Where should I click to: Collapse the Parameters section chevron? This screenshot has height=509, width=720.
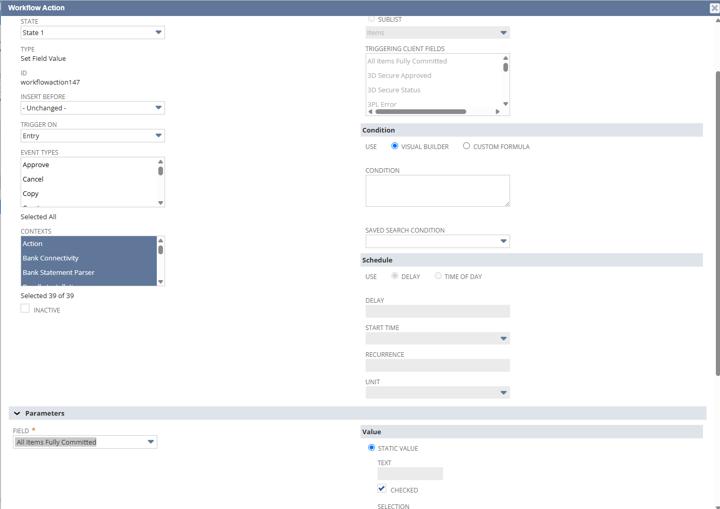(x=17, y=413)
